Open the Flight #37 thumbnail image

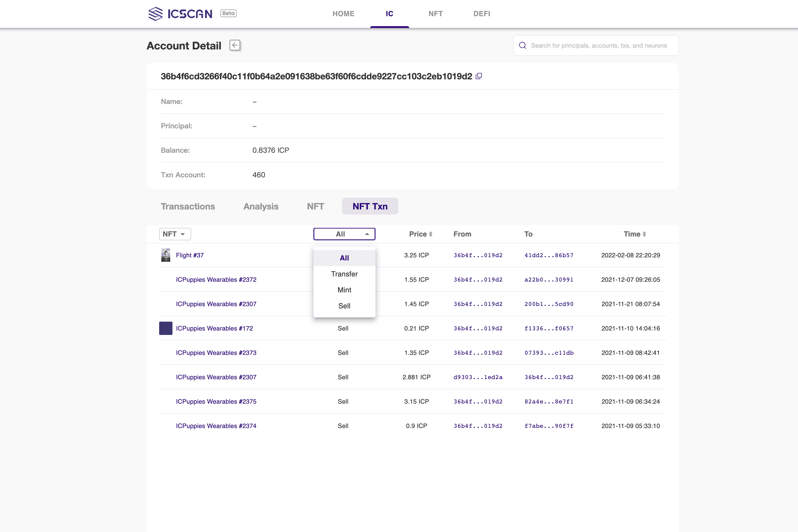166,255
